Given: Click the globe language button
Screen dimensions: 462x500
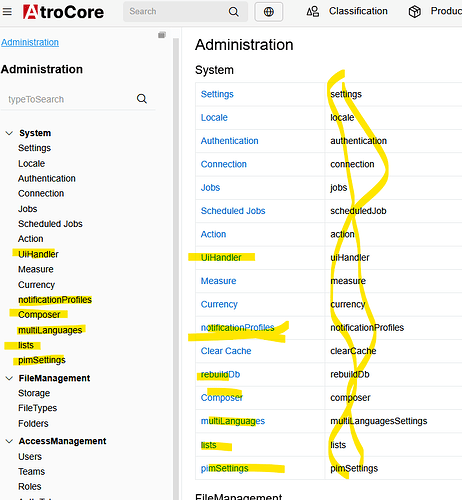Looking at the screenshot, I should coord(269,12).
